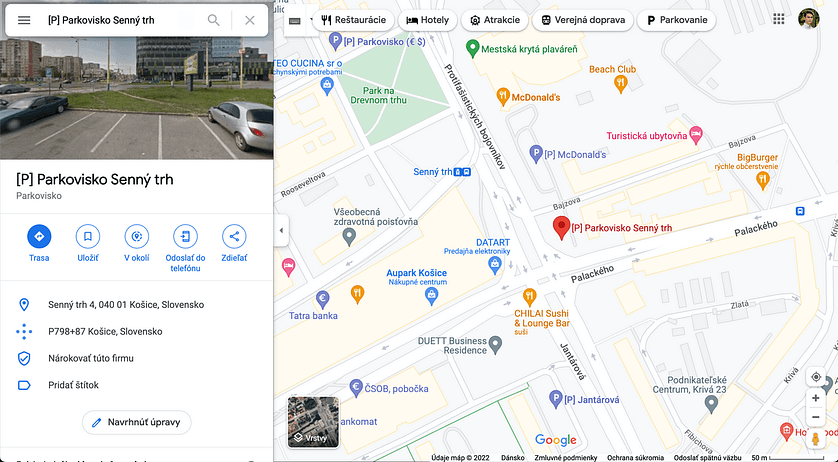Clear the search with X icon
This screenshot has width=838, height=462.
(250, 20)
